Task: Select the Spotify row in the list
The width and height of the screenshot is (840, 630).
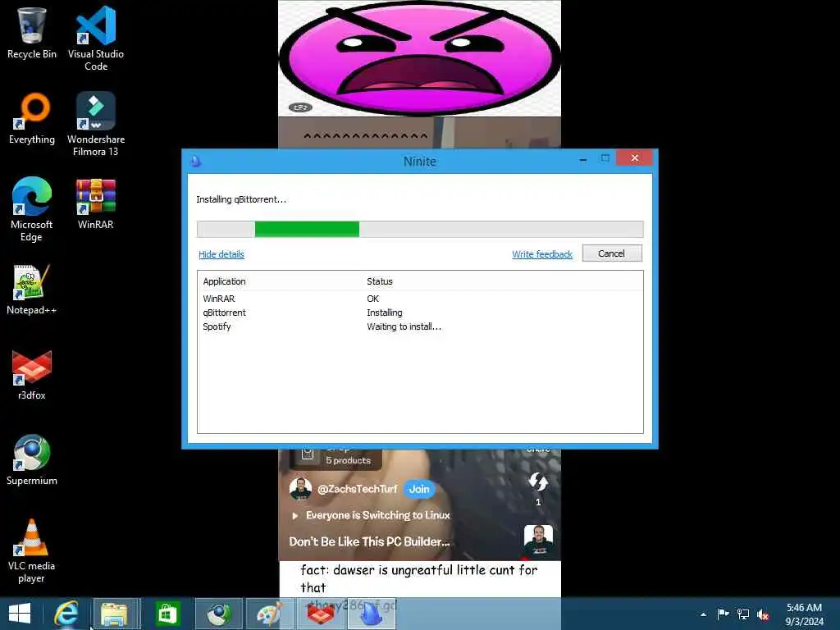Action: (420, 326)
